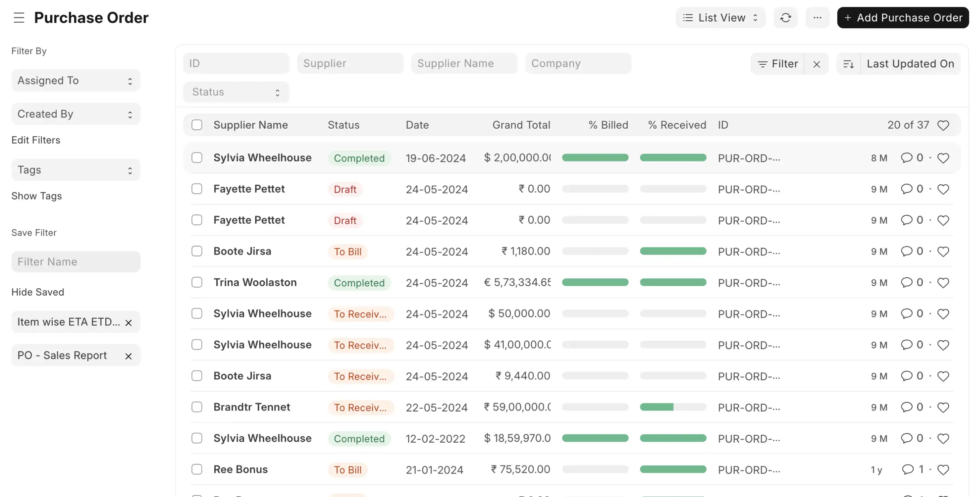The image size is (980, 497).
Task: Click the refresh list icon
Action: point(785,18)
